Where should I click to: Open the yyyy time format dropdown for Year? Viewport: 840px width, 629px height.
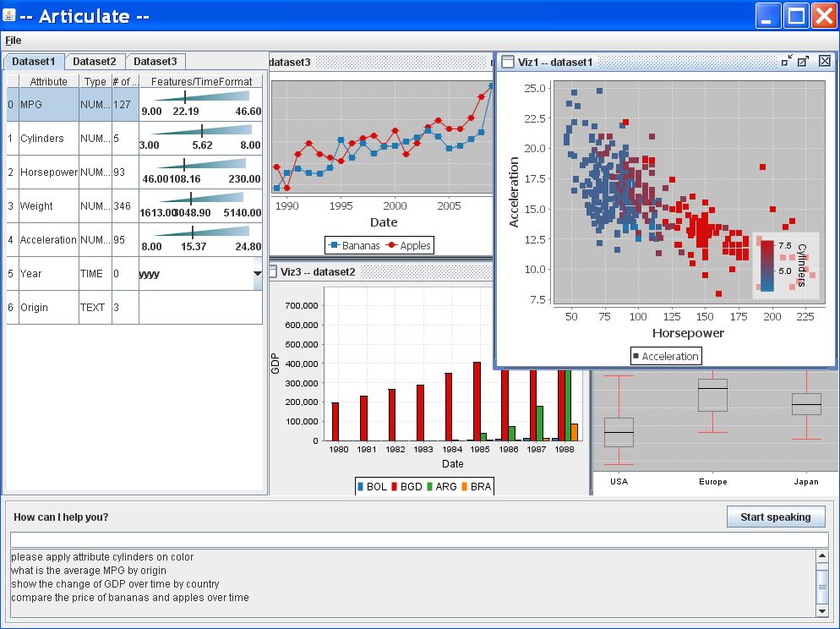[x=256, y=274]
